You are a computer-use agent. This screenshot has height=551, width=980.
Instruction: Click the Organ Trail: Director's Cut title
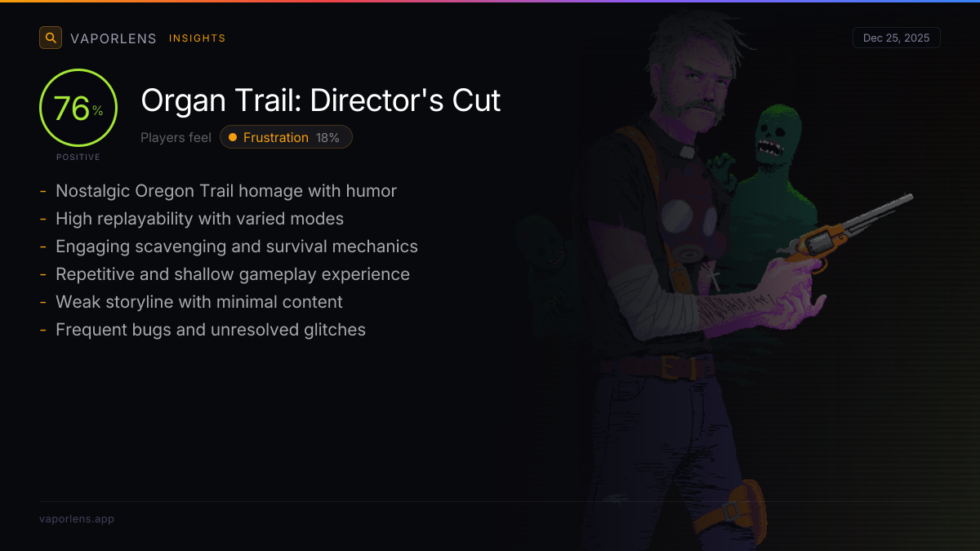pyautogui.click(x=321, y=100)
